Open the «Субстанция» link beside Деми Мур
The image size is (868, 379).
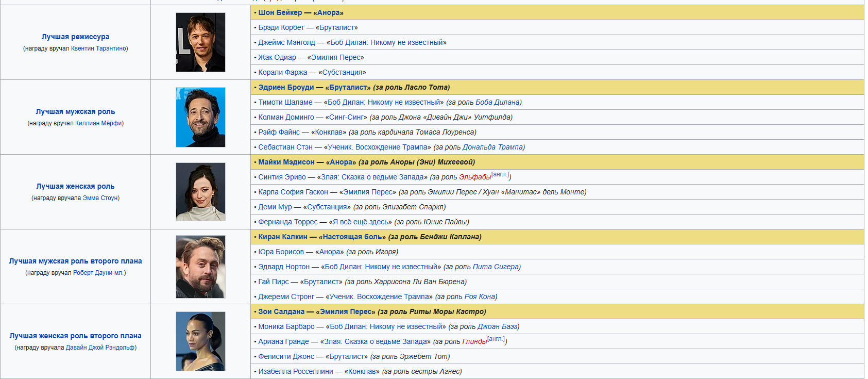tap(327, 207)
